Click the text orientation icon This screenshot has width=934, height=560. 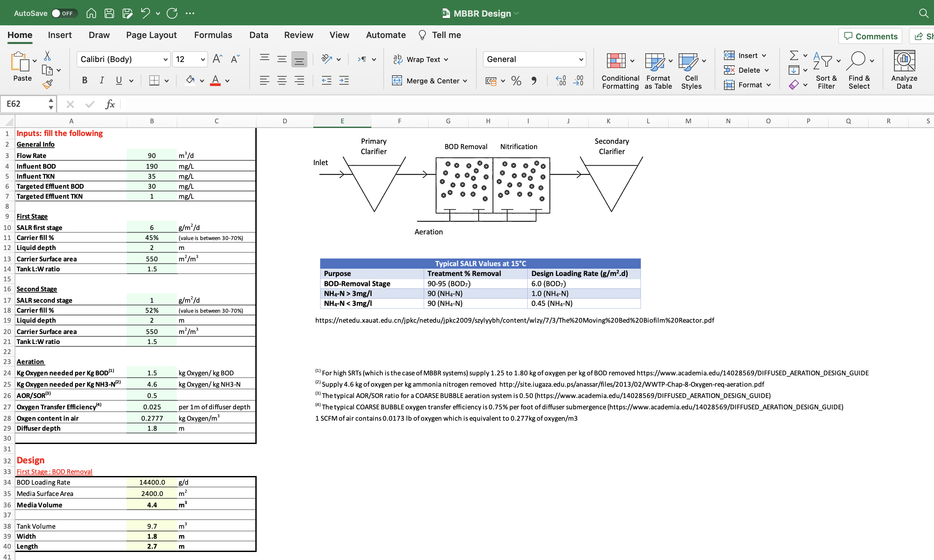[326, 59]
